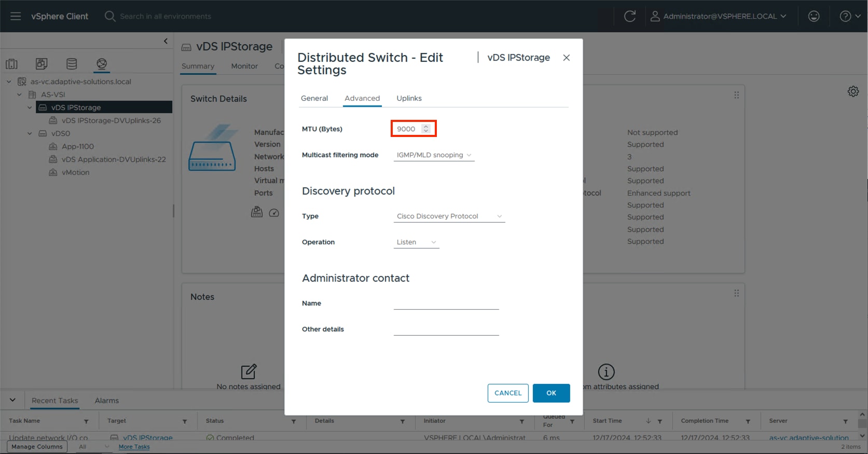
Task: Filter the Initiator column
Action: [522, 421]
